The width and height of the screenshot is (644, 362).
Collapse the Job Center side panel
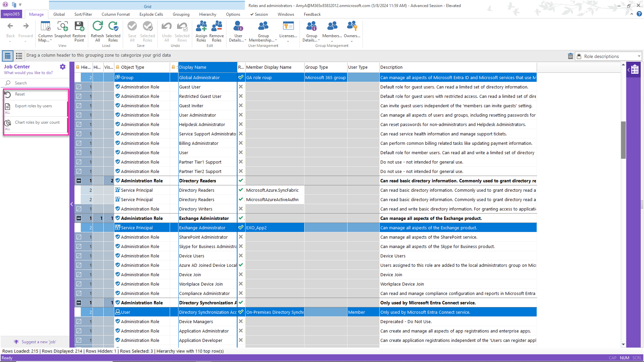click(71, 204)
